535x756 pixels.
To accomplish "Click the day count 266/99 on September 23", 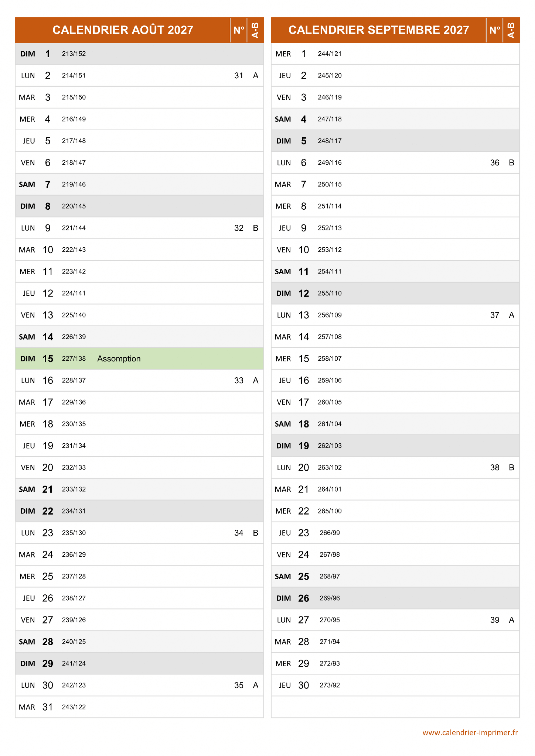I will [330, 533].
